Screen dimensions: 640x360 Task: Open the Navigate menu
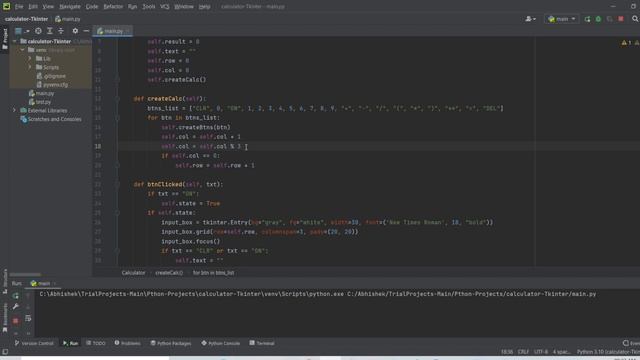[70, 7]
